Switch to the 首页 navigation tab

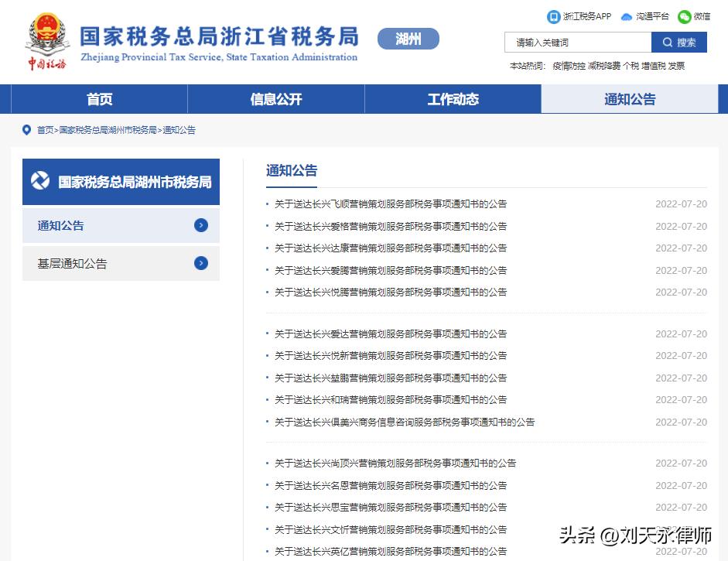coord(99,99)
